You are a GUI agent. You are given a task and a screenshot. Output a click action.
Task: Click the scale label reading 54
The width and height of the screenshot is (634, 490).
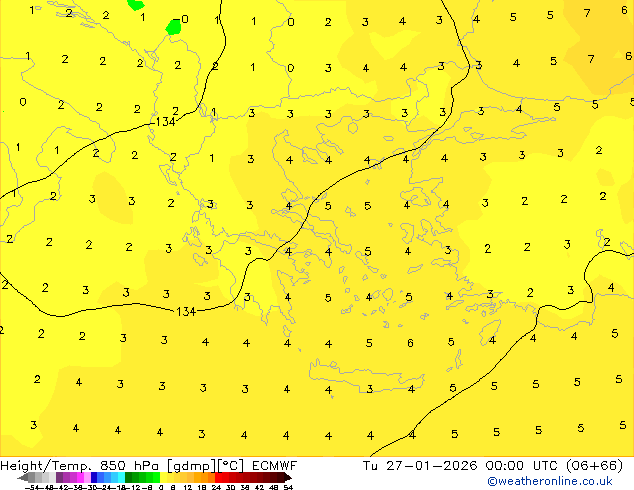[287, 487]
